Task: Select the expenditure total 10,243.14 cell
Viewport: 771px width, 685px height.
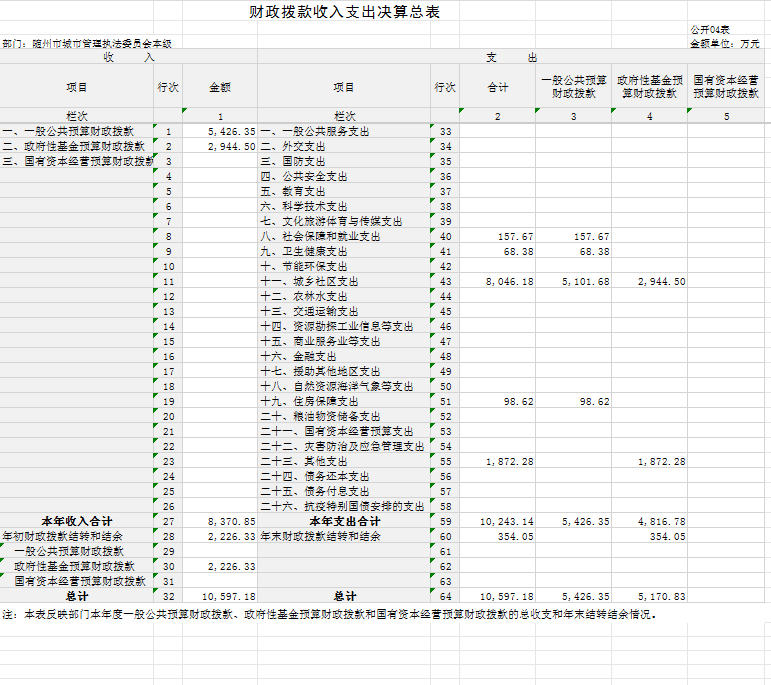Action: pos(510,522)
